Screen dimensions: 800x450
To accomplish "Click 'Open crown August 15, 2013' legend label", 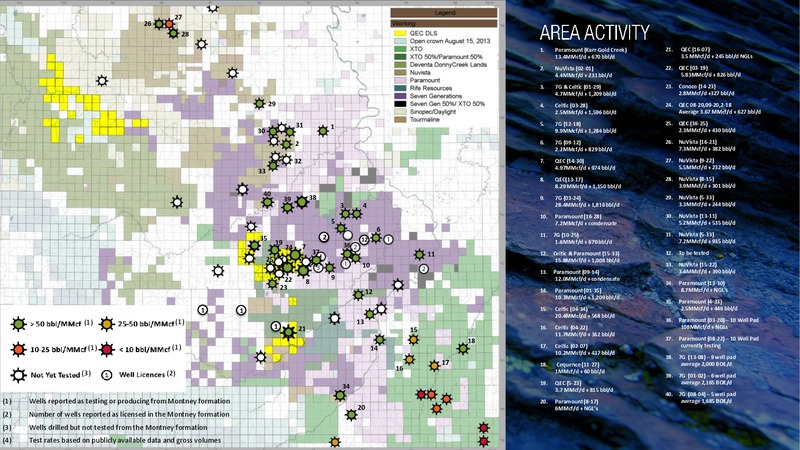I will pos(449,41).
